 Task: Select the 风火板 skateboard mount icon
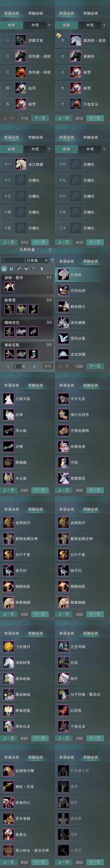pyautogui.click(x=8, y=431)
